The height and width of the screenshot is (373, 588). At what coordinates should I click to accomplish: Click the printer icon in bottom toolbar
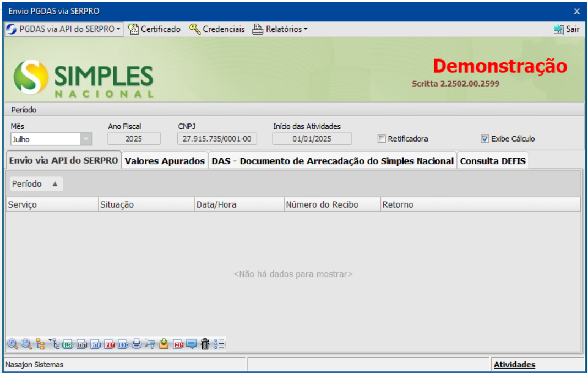point(137,344)
